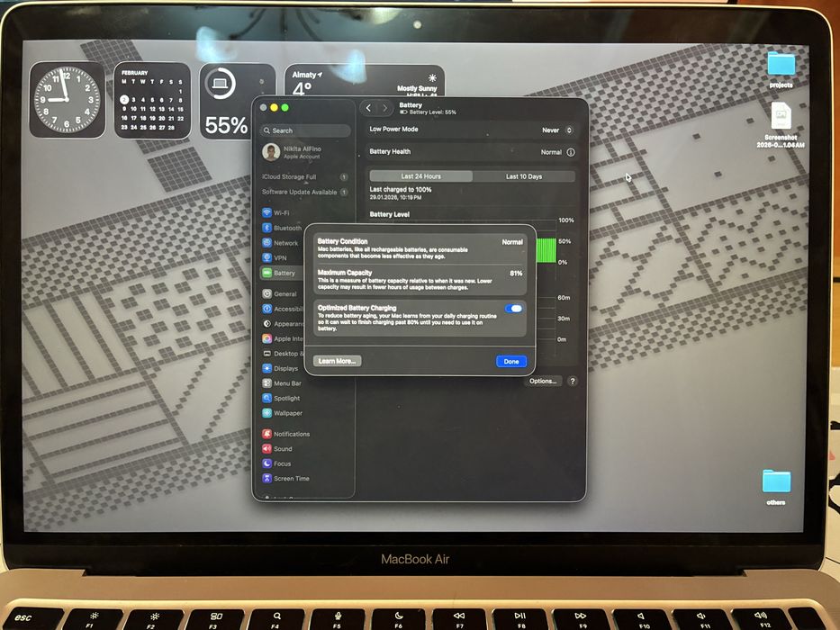Image resolution: width=840 pixels, height=630 pixels.
Task: Click the Battery Condition Normal value
Action: click(512, 242)
